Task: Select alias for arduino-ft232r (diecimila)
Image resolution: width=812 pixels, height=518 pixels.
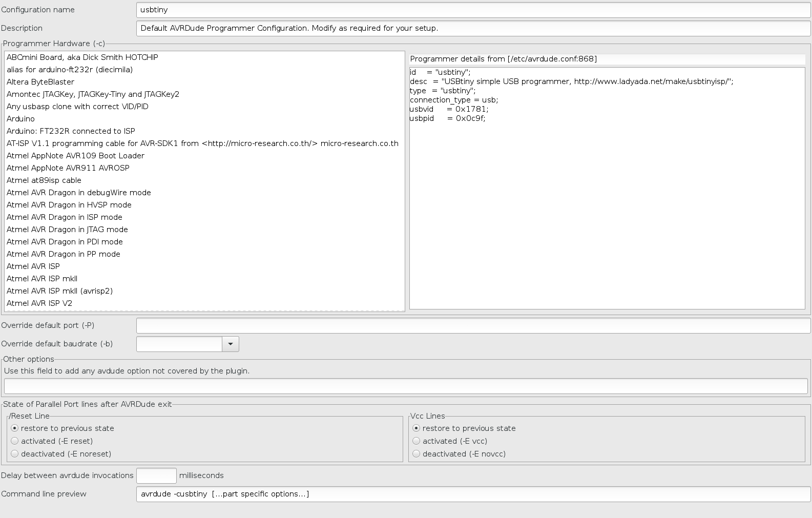Action: point(204,70)
